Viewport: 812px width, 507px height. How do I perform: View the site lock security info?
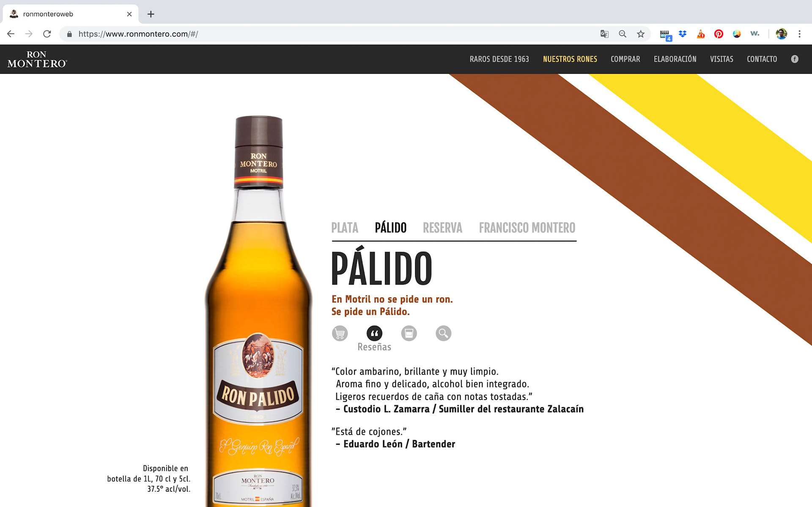click(69, 34)
